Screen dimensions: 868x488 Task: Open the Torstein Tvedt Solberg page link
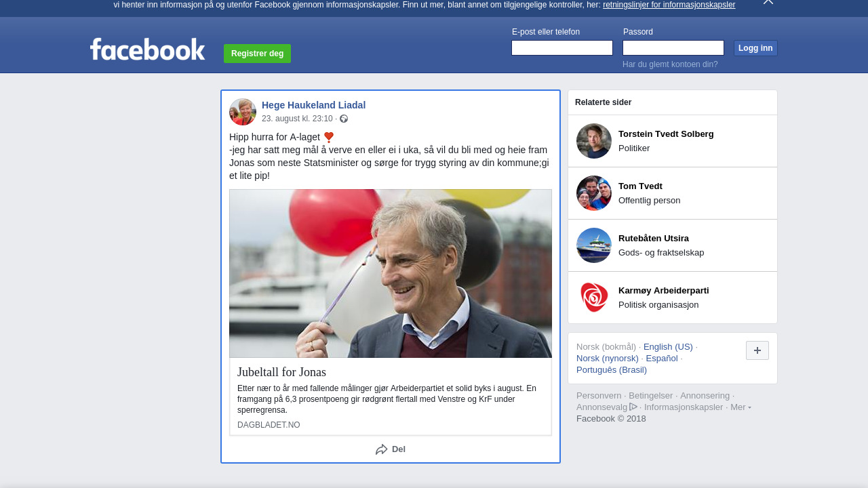tap(666, 134)
